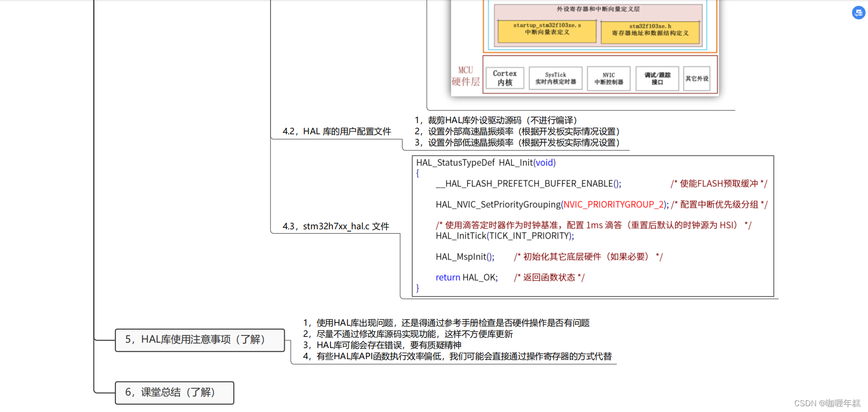Click comment '初始化其它底层硬件（如果必要）'
Screen dimensions: 868x412
click(588, 257)
